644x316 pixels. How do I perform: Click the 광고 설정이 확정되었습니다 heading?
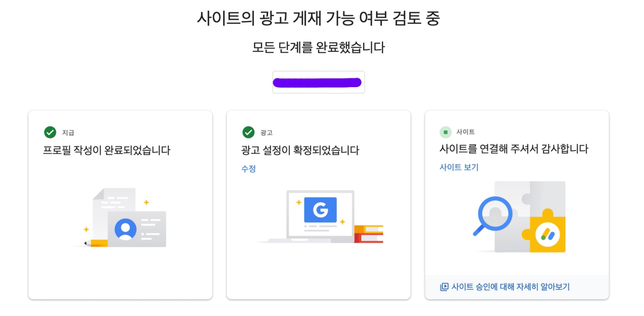(300, 150)
